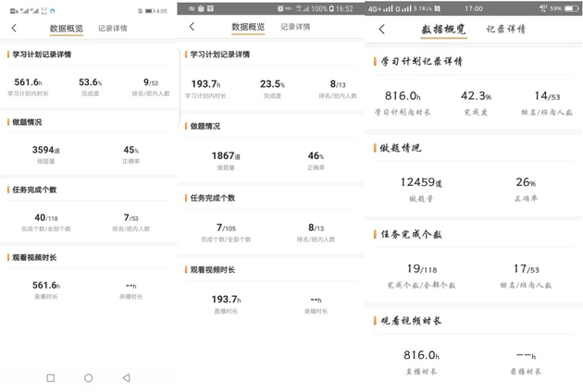583x392 pixels.
Task: Tap the 7/105 completed tasks value
Action: (226, 227)
